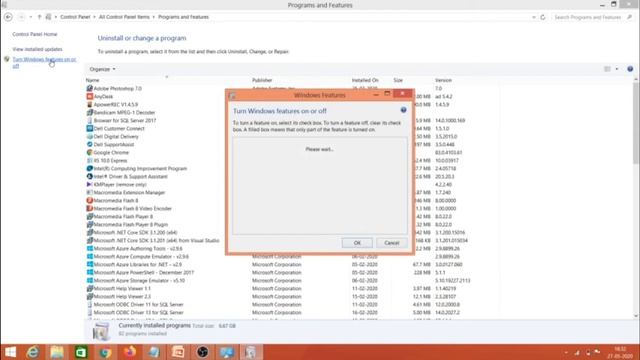Click the ApowerREC V1.4.5.9 icon
The image size is (640, 360).
(x=89, y=104)
